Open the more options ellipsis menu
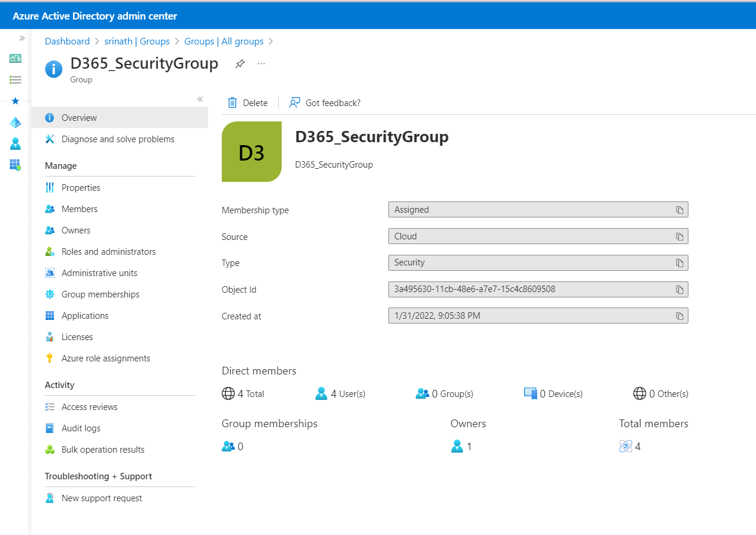The height and width of the screenshot is (535, 756). (x=261, y=64)
